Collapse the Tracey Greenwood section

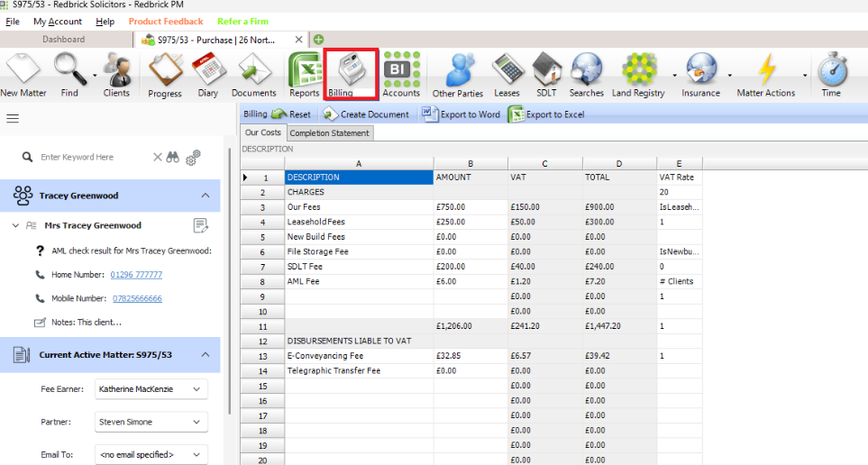pyautogui.click(x=205, y=196)
